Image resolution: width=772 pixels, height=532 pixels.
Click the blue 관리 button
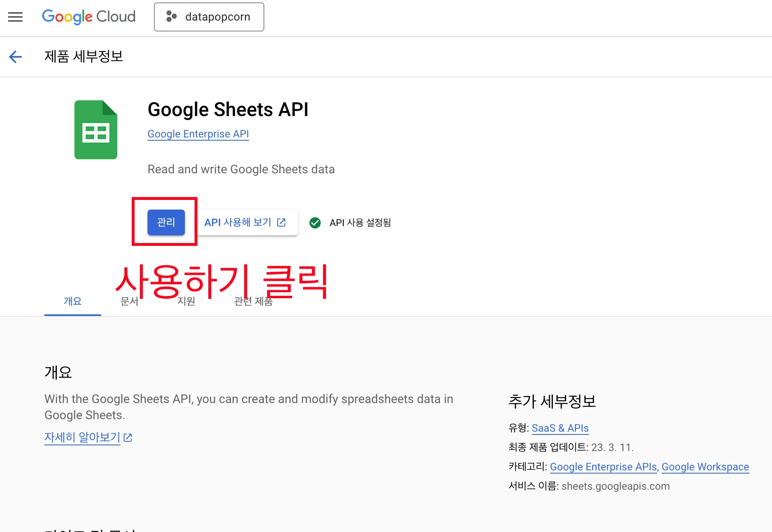pos(166,222)
